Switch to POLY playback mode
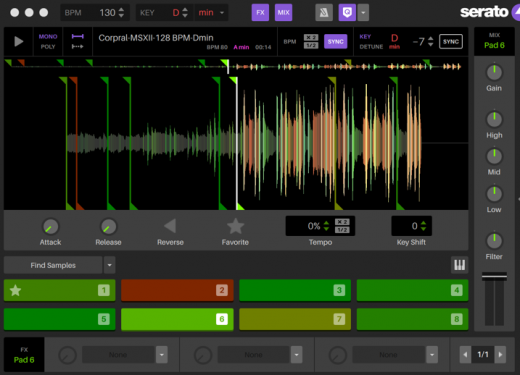520x375 pixels. [48, 47]
